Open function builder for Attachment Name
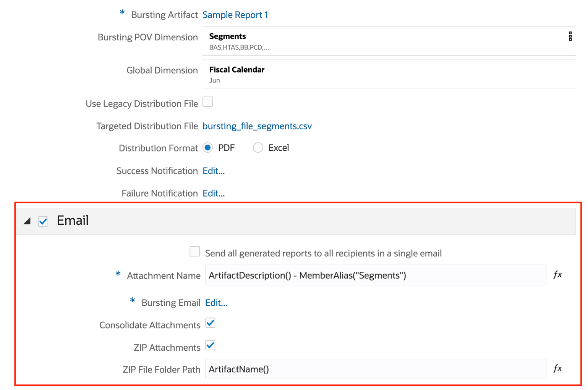This screenshot has width=588, height=390. pos(557,275)
